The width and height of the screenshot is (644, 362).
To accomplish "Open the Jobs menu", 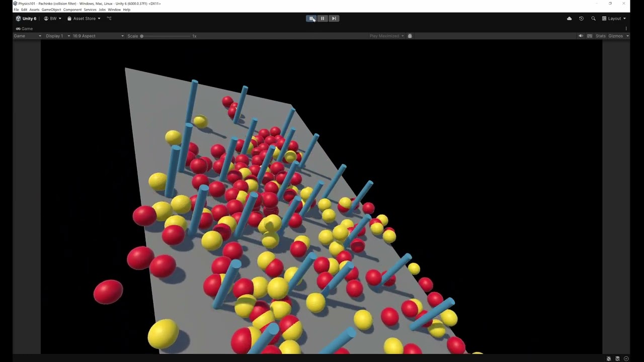I will [102, 10].
